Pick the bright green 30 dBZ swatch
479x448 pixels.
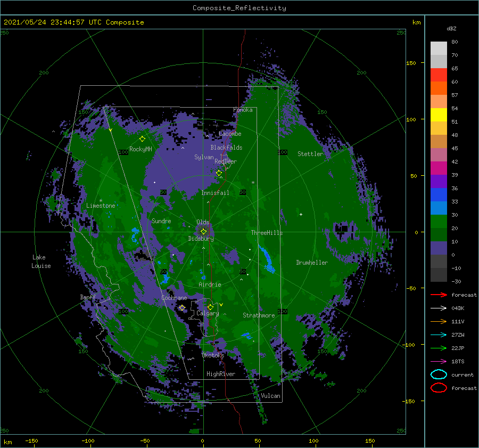[439, 221]
